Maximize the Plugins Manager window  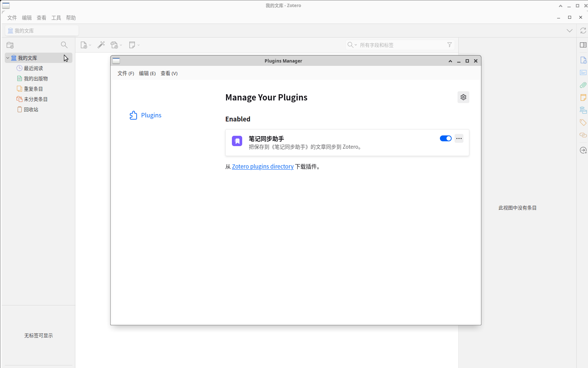[x=467, y=61]
